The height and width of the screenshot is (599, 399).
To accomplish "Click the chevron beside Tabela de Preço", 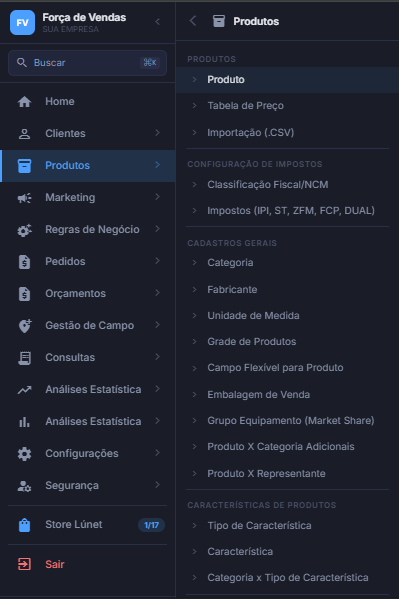I will pos(195,105).
